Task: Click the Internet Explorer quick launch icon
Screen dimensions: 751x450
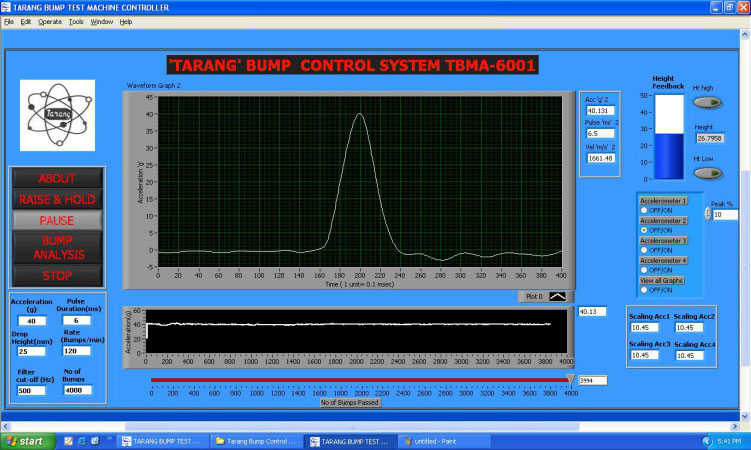Action: [82, 441]
